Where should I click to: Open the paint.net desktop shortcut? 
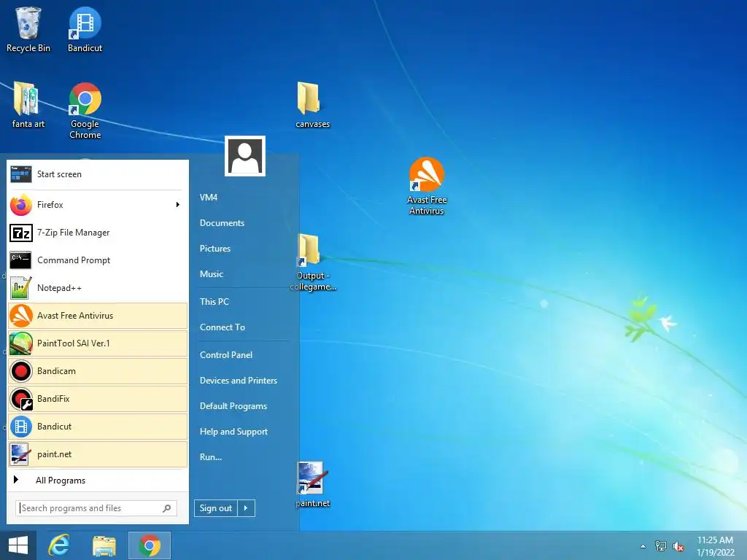pyautogui.click(x=312, y=485)
